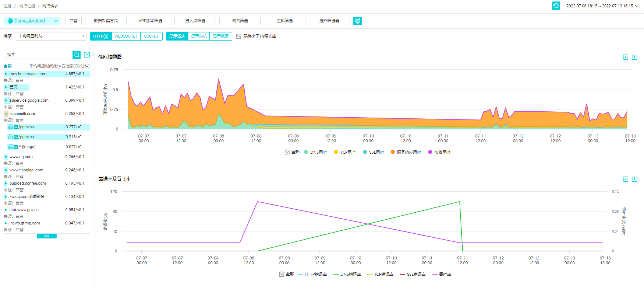Switch to the 显示主机 tab
644x293 pixels.
[199, 36]
